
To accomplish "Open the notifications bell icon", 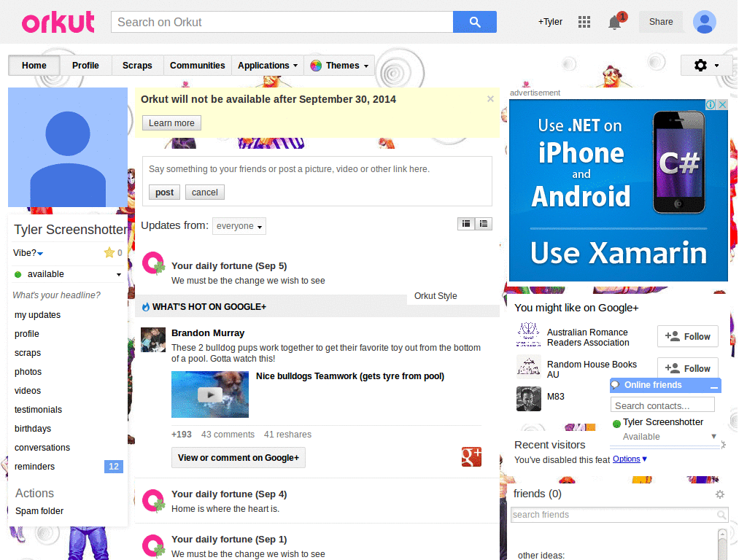I will coord(614,23).
